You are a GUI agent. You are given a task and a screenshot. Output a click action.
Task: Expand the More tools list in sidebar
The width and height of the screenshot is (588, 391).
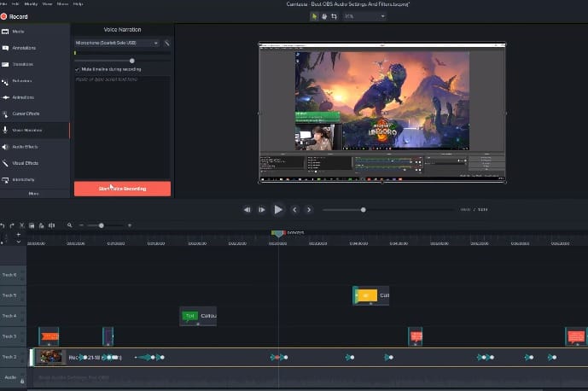[34, 194]
